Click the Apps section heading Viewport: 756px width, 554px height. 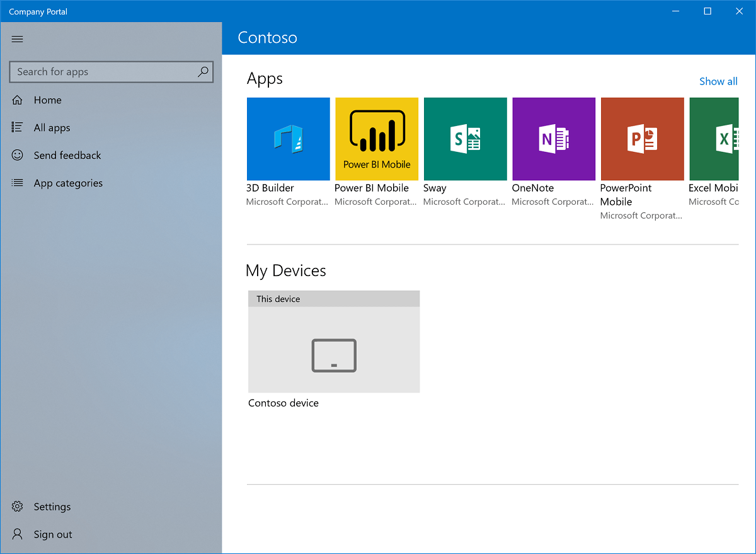[265, 79]
